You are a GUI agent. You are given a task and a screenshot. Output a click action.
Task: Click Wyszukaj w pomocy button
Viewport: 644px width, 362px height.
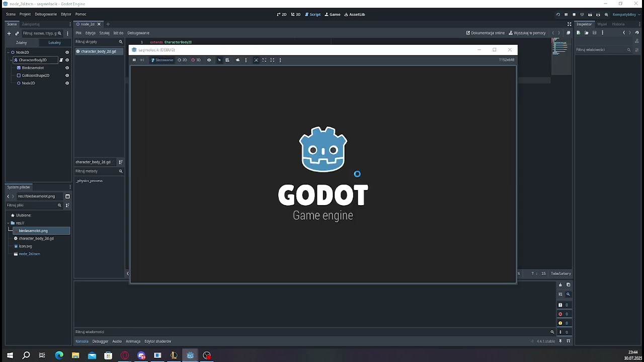click(x=527, y=33)
